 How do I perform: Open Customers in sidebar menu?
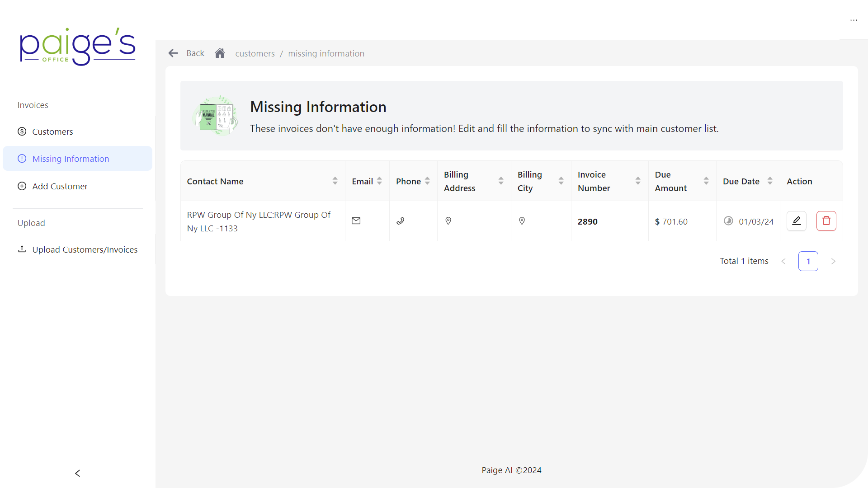(x=52, y=131)
